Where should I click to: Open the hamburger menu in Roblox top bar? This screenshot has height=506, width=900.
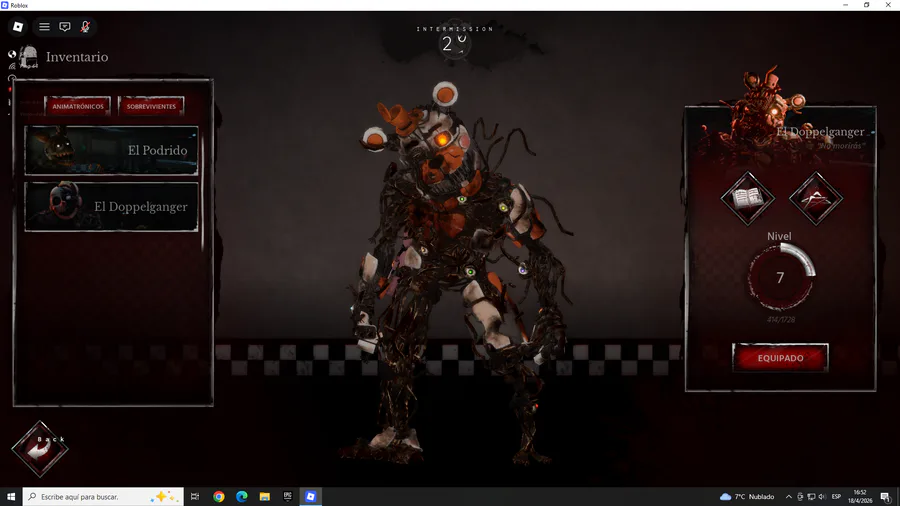tap(44, 26)
